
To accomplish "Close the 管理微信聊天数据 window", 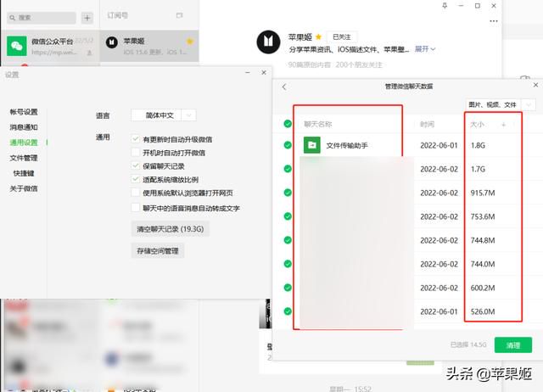I will pyautogui.click(x=535, y=85).
